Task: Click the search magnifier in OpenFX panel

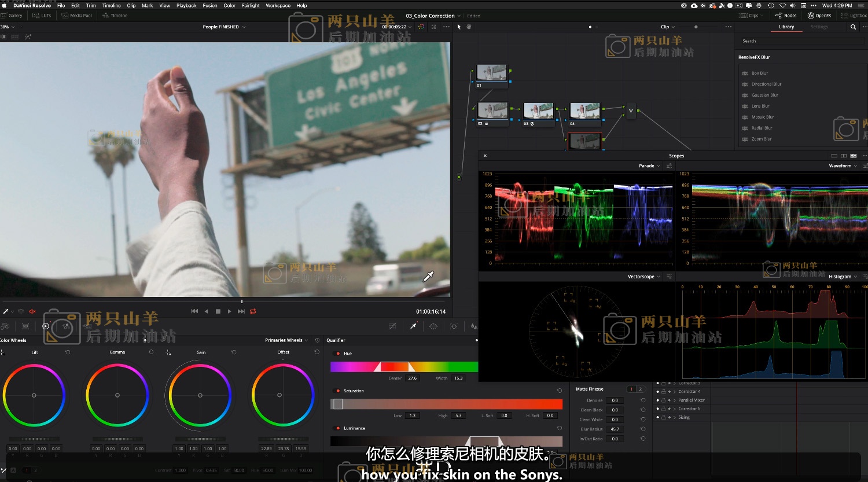Action: pos(853,27)
